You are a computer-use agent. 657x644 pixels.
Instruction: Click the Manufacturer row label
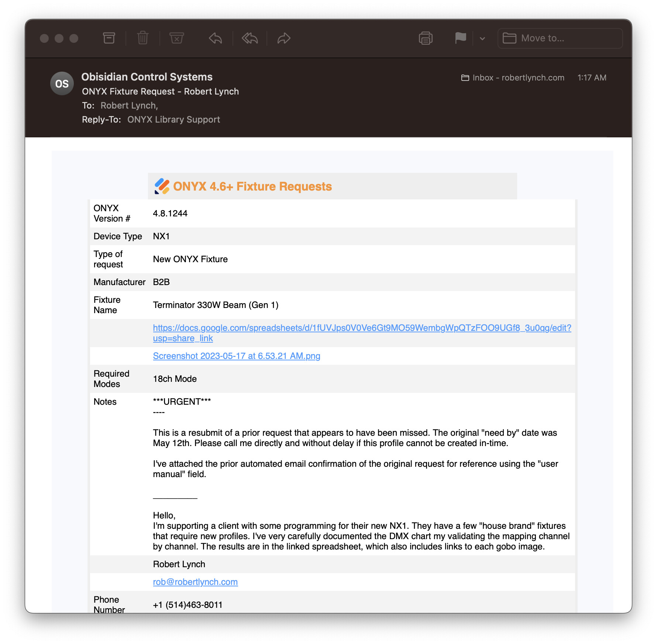[x=120, y=282]
